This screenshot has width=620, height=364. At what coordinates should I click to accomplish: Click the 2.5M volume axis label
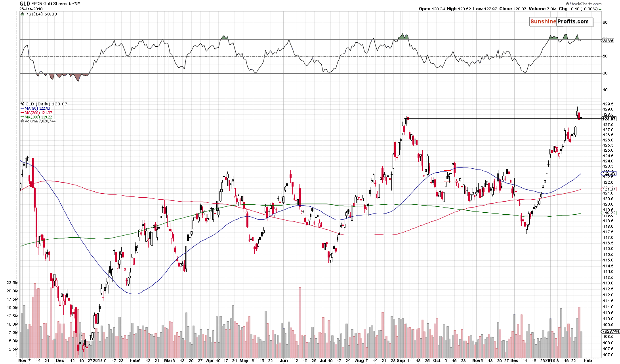click(x=13, y=349)
